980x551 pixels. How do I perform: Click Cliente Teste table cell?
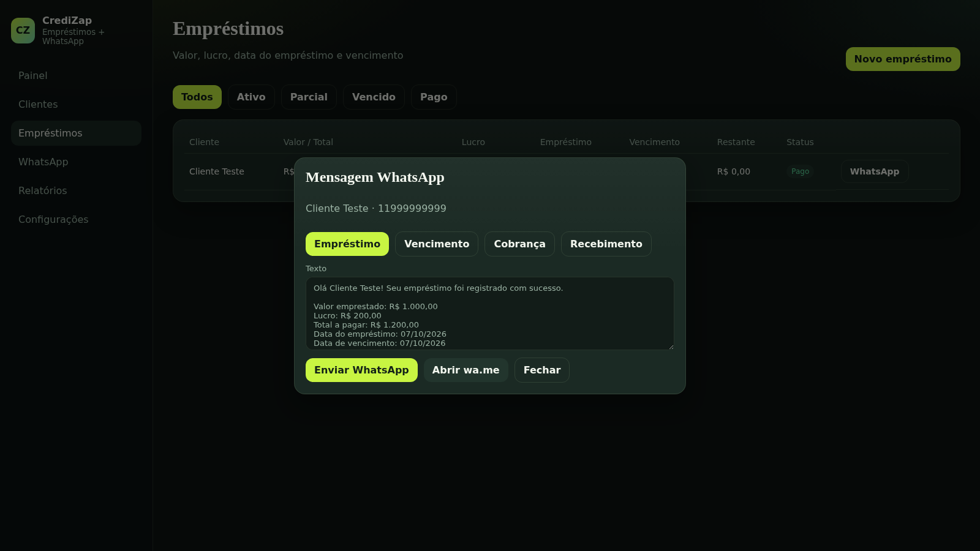(x=217, y=171)
